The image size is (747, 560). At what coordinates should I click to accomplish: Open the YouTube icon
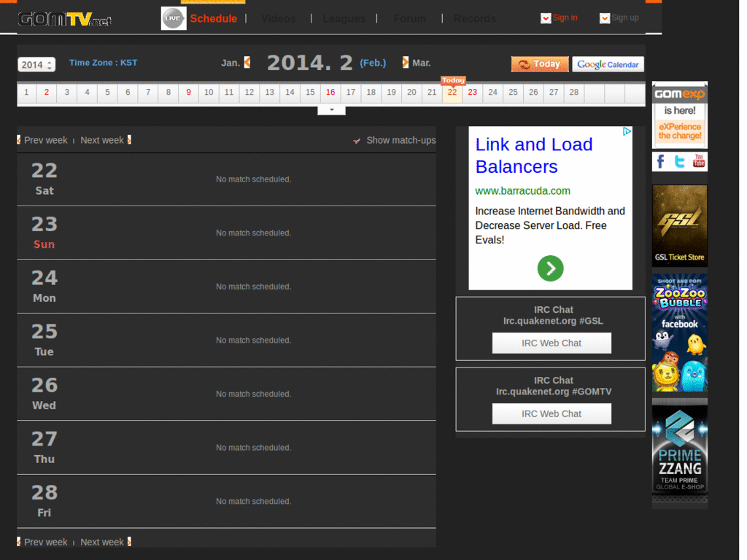(x=698, y=162)
